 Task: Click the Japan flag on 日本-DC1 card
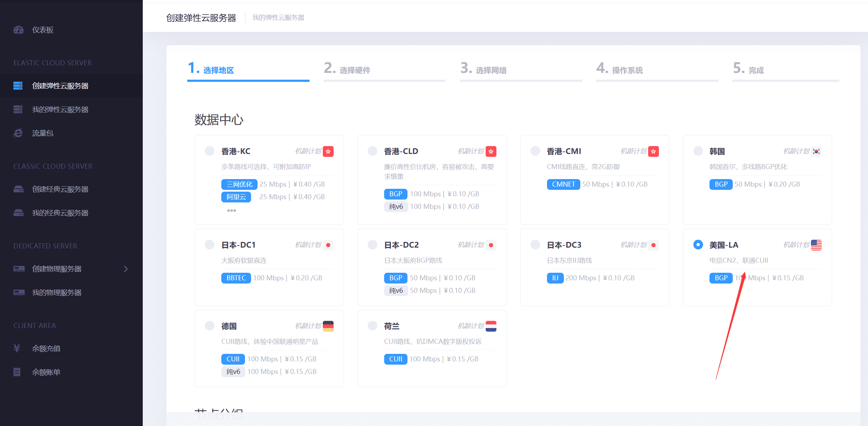click(x=328, y=245)
